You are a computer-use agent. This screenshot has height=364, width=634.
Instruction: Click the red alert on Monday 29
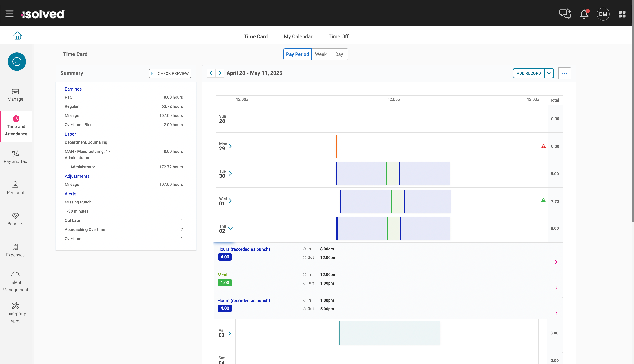(543, 146)
